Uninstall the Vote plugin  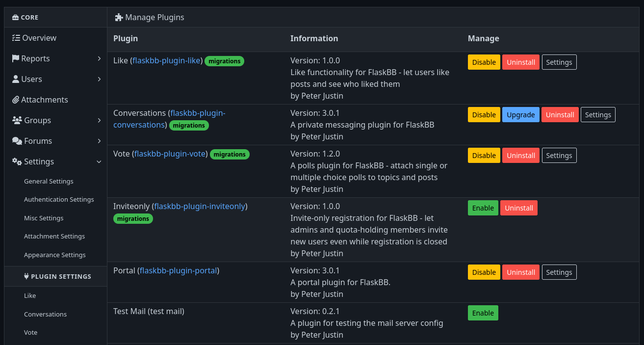[521, 156]
